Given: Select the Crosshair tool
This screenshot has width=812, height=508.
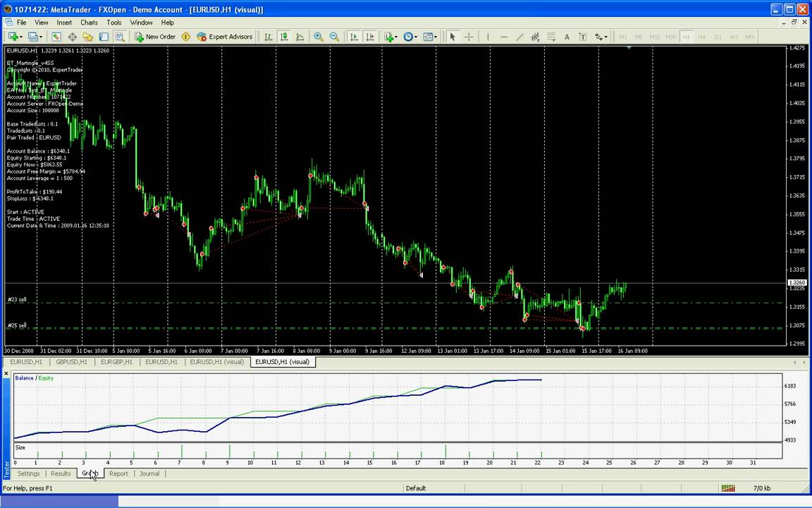Looking at the screenshot, I should point(469,37).
